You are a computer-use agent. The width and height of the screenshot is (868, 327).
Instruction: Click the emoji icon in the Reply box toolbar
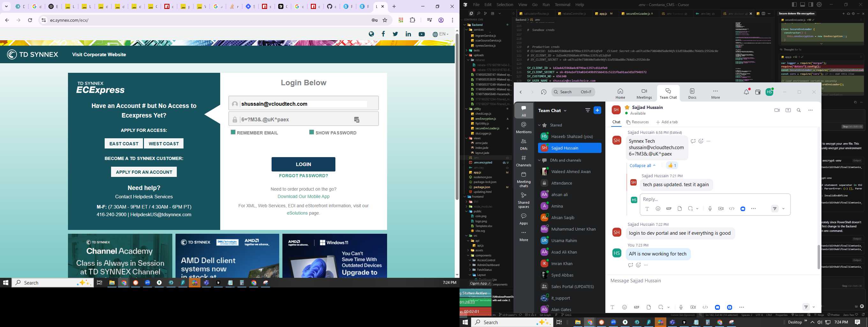[x=658, y=209]
